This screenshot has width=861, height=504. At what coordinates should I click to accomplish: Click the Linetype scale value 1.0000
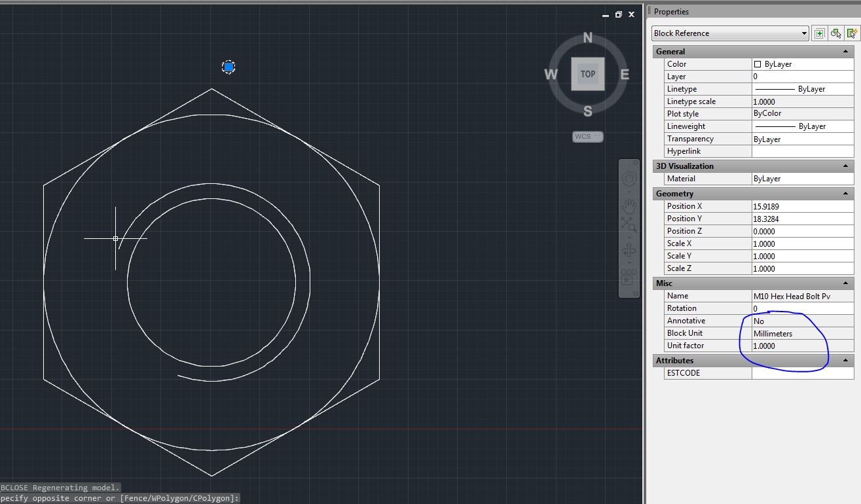[803, 101]
